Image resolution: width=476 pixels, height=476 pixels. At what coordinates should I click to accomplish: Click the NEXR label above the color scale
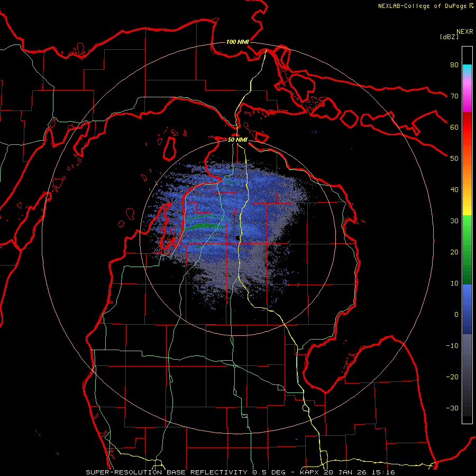point(464,32)
